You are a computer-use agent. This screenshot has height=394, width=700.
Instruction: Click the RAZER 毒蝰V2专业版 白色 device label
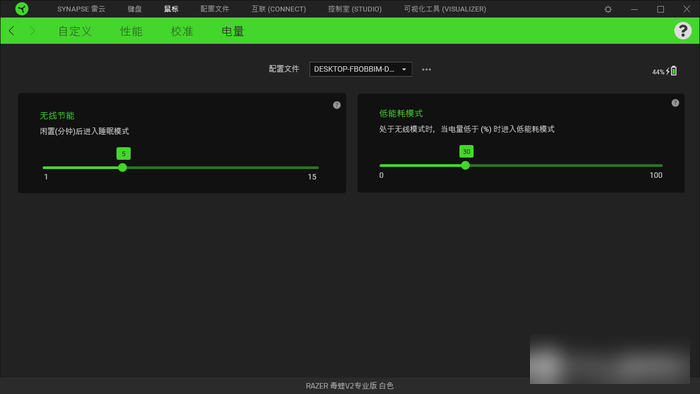(x=350, y=386)
